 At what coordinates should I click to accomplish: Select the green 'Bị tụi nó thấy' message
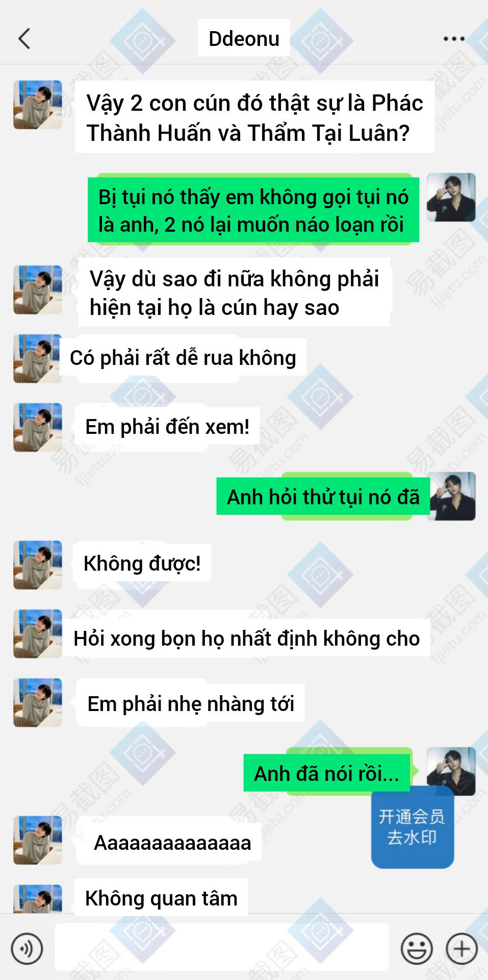click(x=253, y=210)
